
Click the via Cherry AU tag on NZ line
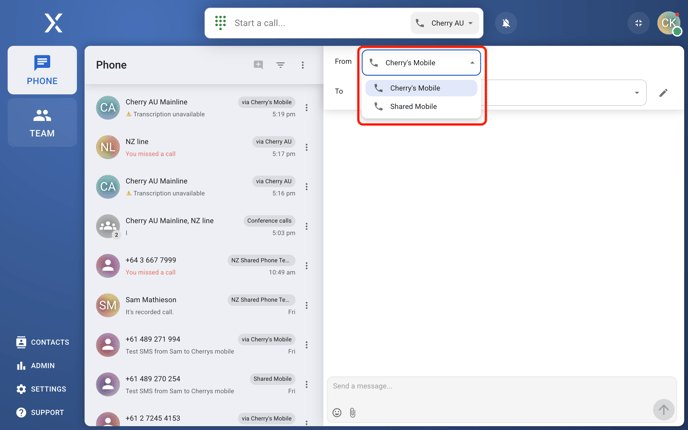[x=273, y=142]
